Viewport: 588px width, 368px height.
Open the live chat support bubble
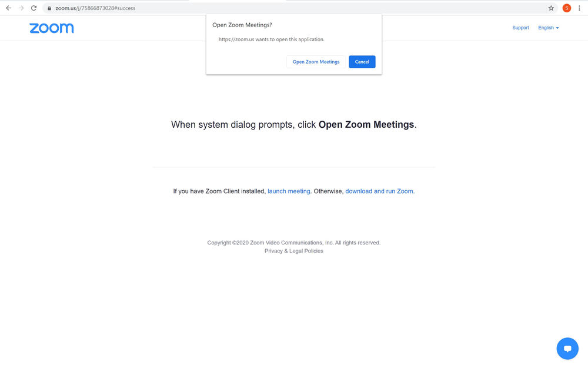[567, 348]
